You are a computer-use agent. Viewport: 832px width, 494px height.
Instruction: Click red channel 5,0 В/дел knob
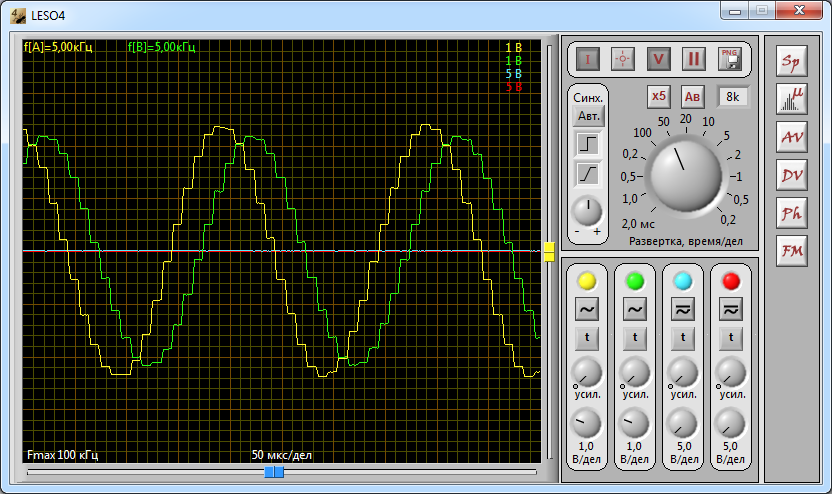[731, 424]
